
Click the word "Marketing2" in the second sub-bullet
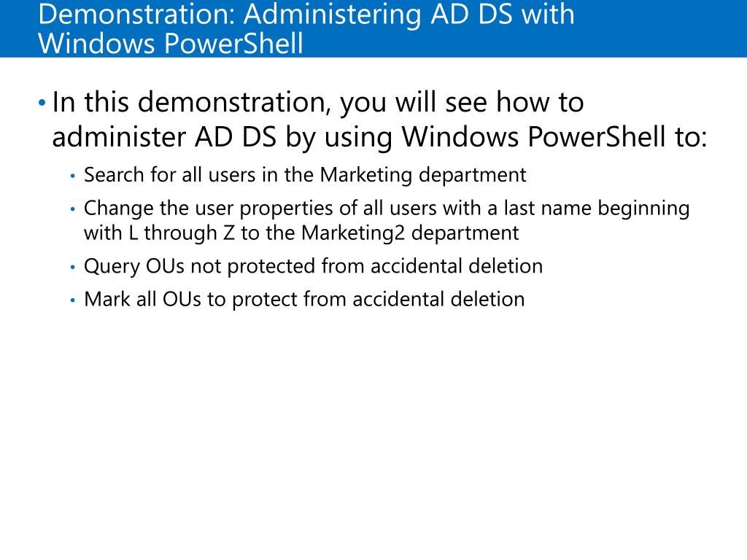coord(353,233)
